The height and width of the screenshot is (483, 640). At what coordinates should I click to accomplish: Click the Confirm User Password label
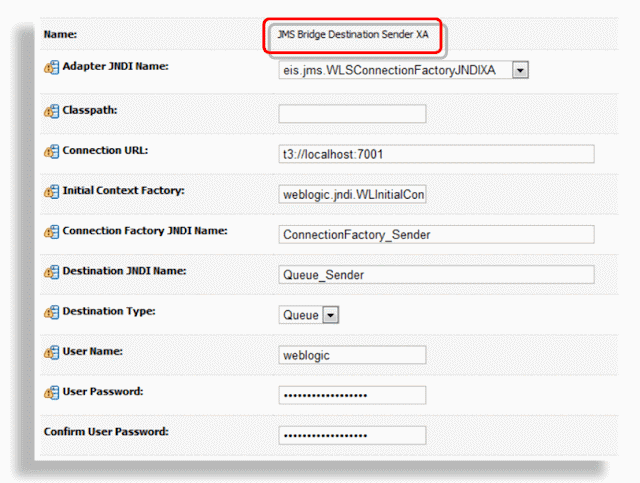pos(106,432)
